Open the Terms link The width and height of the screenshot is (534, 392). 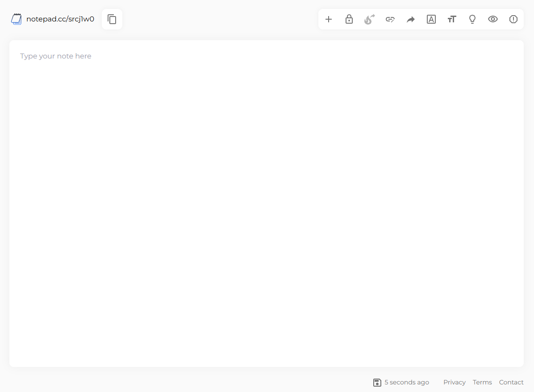482,382
